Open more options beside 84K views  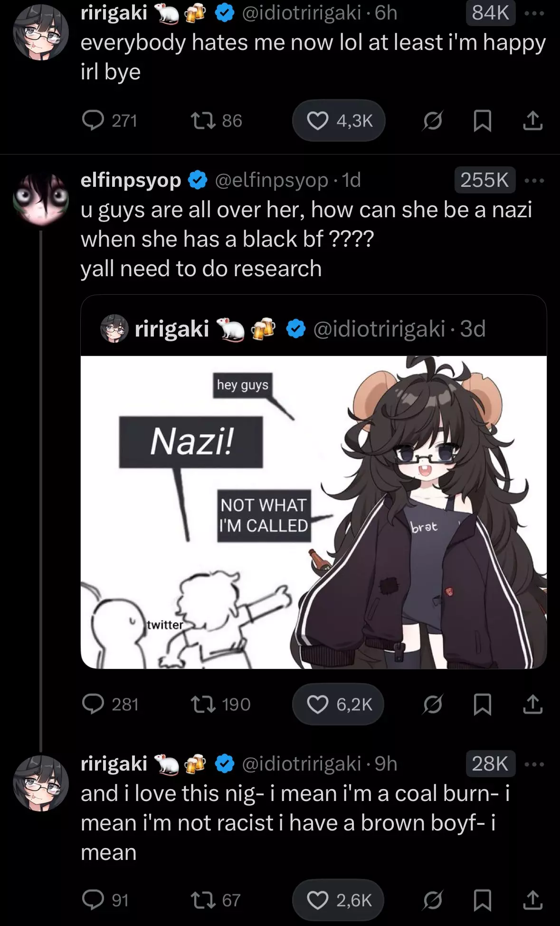pyautogui.click(x=534, y=13)
